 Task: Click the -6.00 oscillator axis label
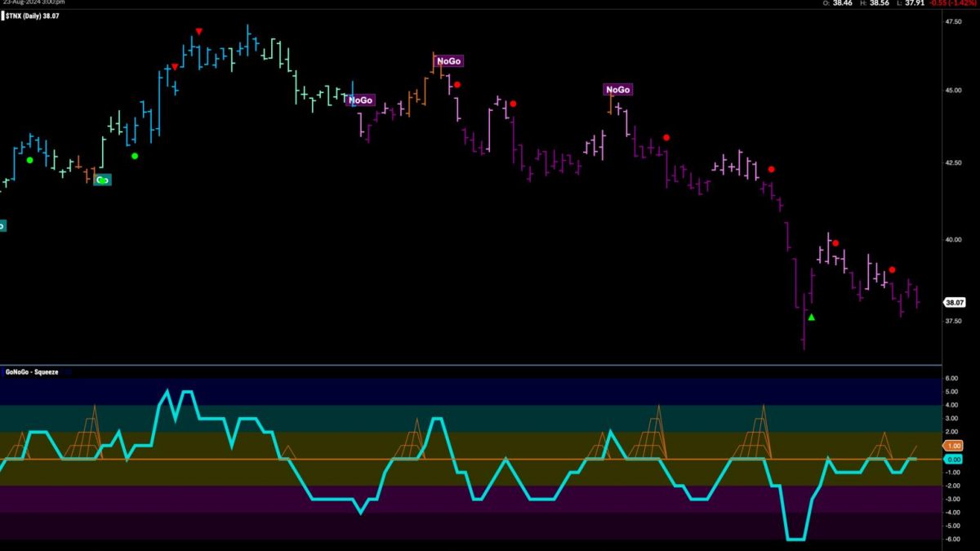pyautogui.click(x=951, y=539)
